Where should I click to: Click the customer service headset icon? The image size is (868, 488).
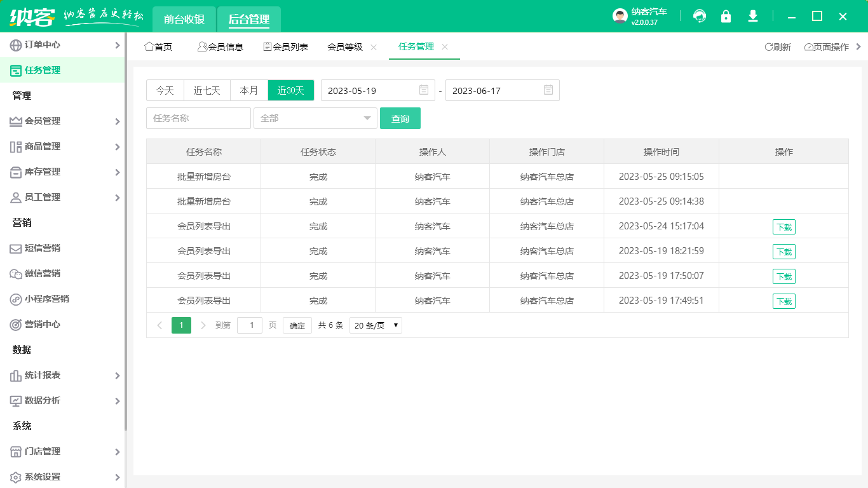(x=699, y=16)
